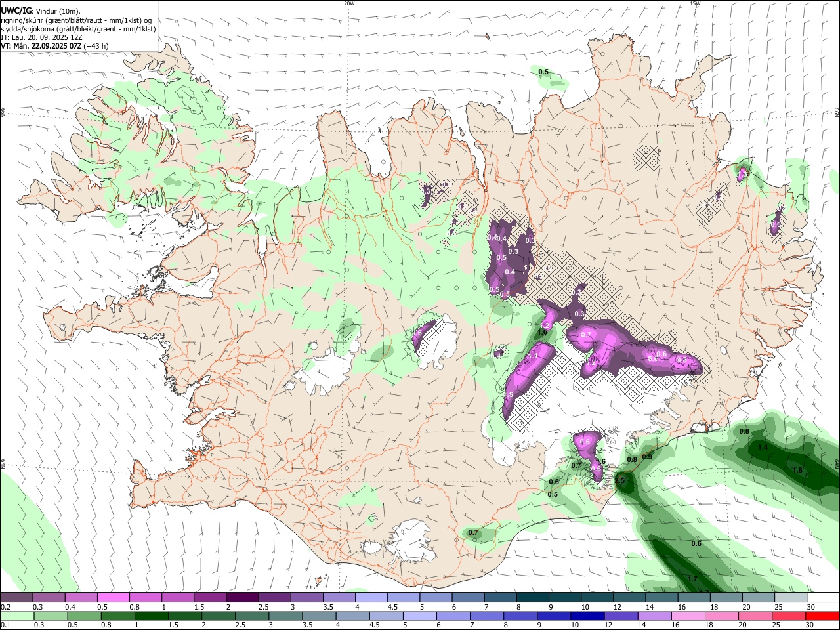This screenshot has width=840, height=630.
Task: Click the deep blue 10 swatch on rain scale
Action: pyautogui.click(x=588, y=616)
